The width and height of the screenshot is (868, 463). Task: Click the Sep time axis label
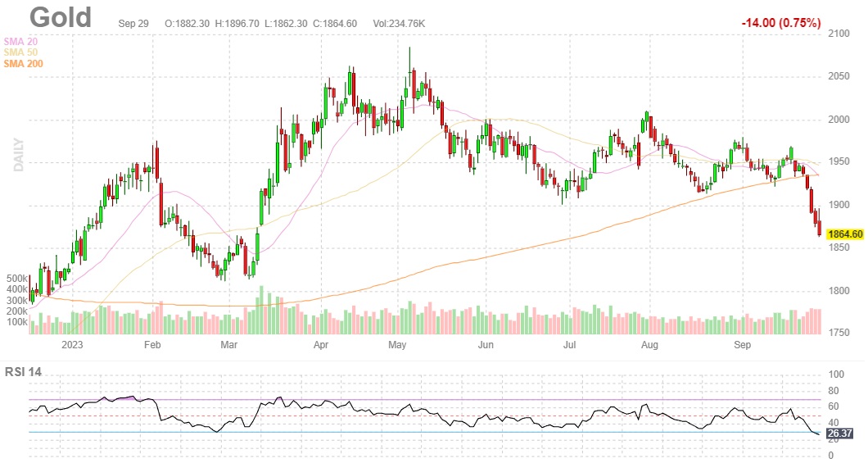[x=742, y=344]
